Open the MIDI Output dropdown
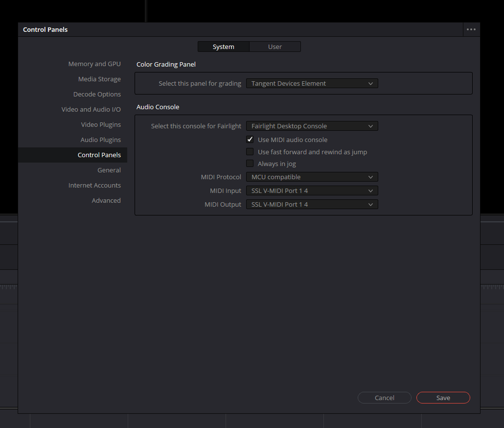504x428 pixels. point(312,205)
